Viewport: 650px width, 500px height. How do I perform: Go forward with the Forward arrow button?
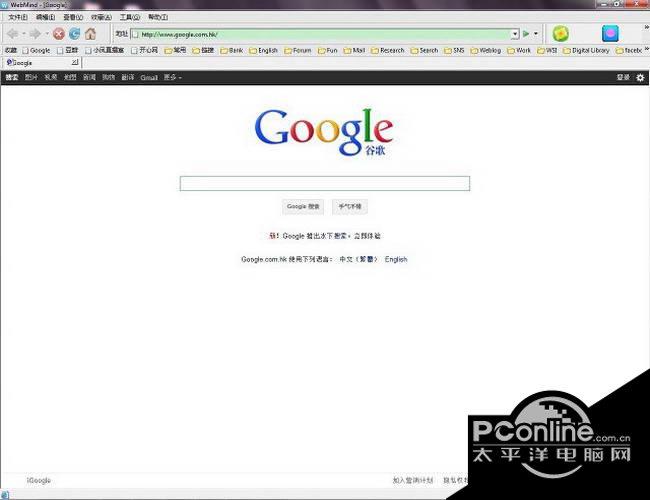pyautogui.click(x=36, y=34)
